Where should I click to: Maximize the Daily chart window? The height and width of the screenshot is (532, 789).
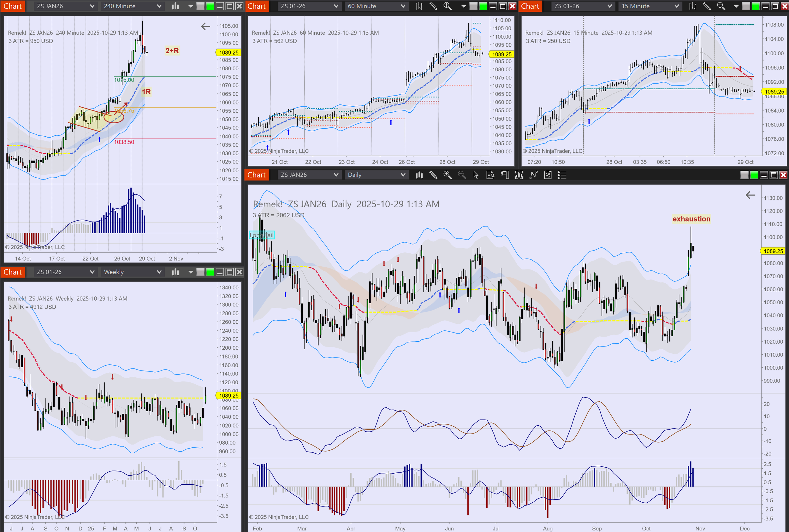[x=774, y=175]
